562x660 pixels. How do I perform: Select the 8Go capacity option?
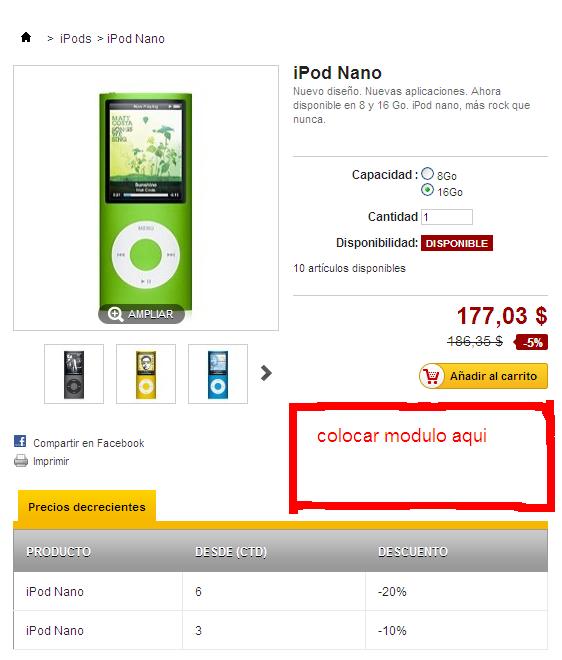coord(427,173)
